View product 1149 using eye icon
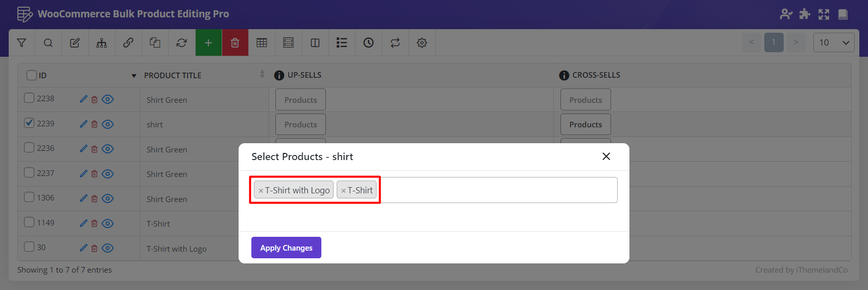This screenshot has width=868, height=290. [107, 224]
